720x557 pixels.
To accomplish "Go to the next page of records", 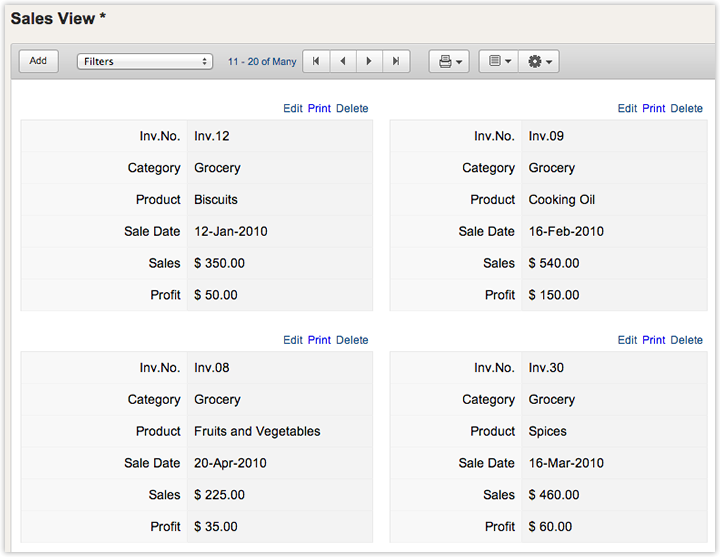I will pyautogui.click(x=370, y=61).
